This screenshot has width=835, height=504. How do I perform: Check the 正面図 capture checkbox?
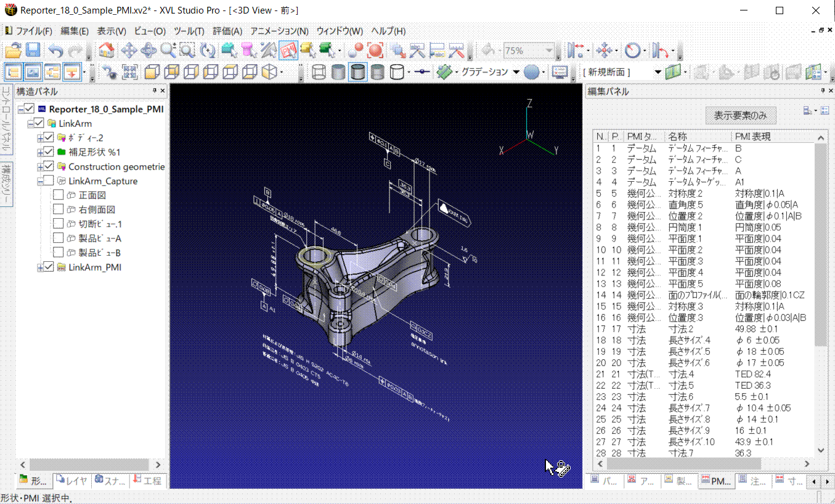[x=59, y=195]
